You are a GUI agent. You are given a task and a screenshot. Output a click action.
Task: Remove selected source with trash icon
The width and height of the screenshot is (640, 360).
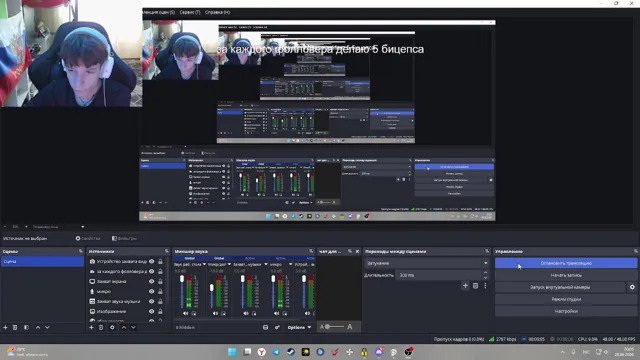101,327
